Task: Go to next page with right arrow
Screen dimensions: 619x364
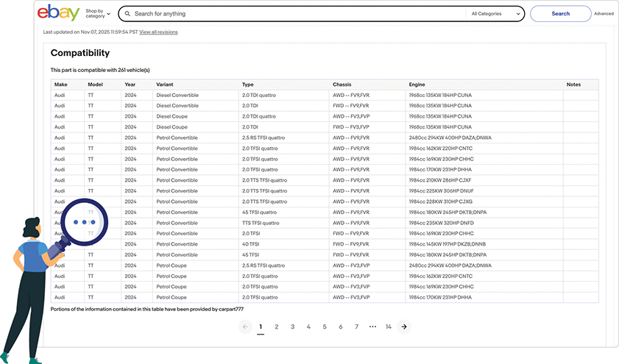Action: (x=404, y=326)
